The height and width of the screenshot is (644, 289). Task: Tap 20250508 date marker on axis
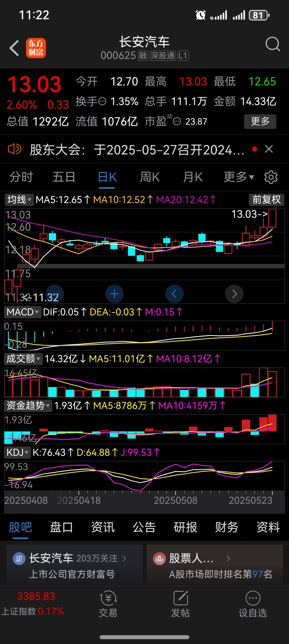(175, 500)
